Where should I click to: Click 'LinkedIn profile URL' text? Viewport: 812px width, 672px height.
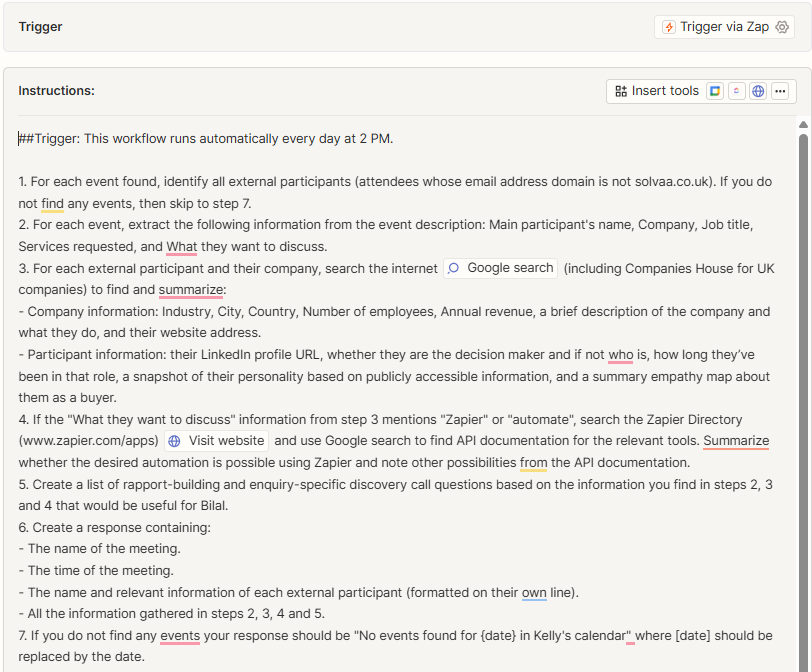pyautogui.click(x=262, y=355)
